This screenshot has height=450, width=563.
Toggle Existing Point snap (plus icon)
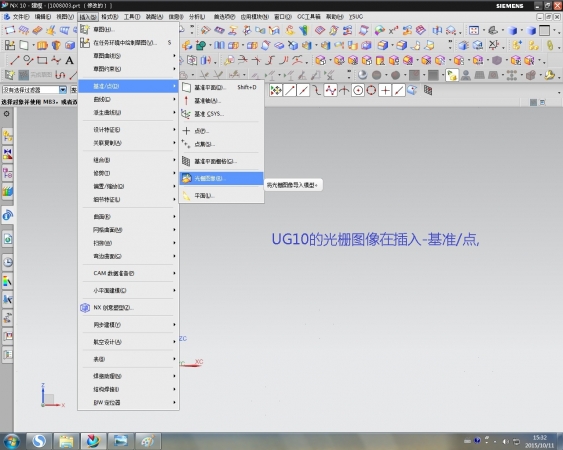(385, 91)
